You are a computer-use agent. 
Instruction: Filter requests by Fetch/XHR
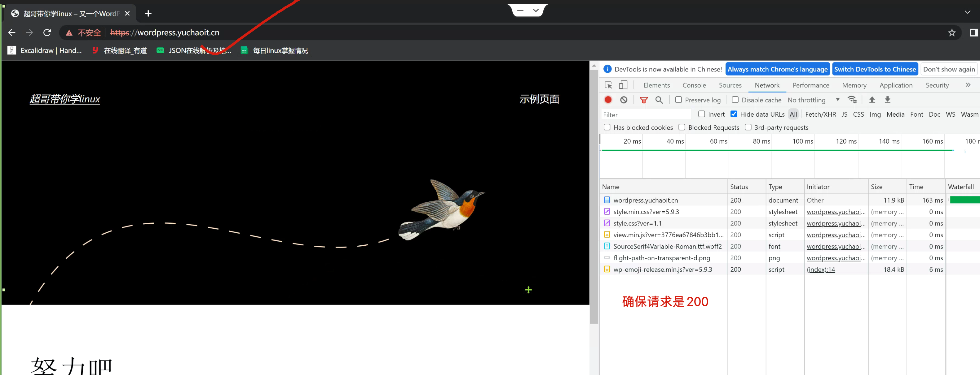pyautogui.click(x=821, y=114)
